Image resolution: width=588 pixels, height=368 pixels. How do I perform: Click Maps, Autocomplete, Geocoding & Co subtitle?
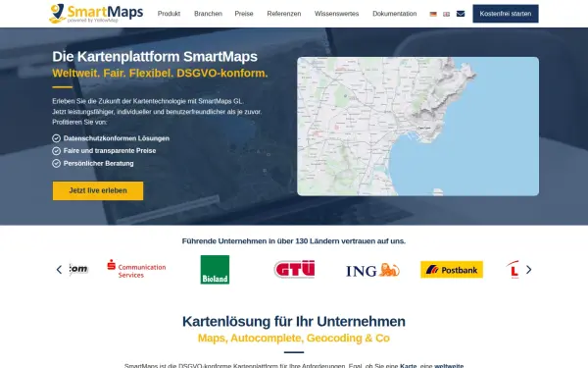pos(294,338)
